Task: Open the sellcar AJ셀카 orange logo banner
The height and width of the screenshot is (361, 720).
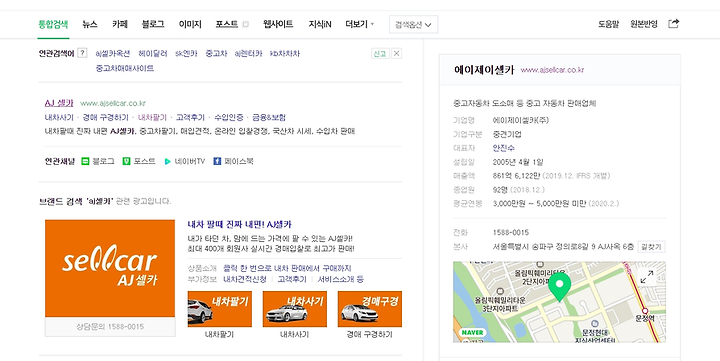Action: (110, 268)
